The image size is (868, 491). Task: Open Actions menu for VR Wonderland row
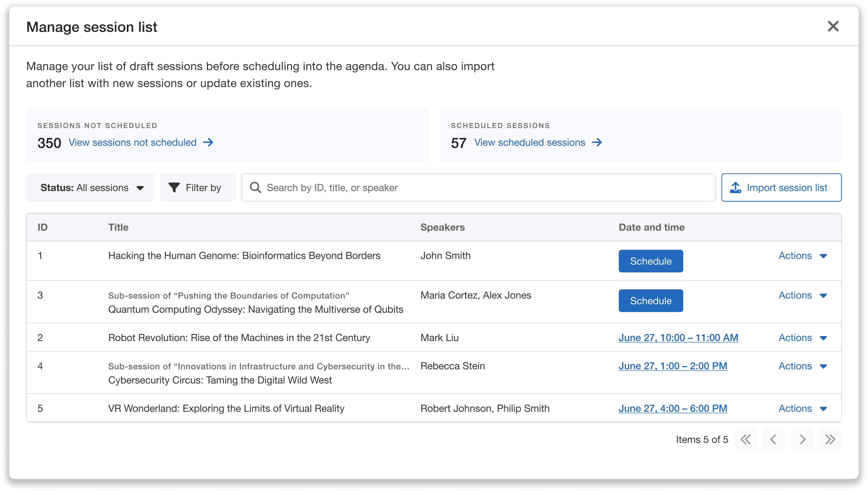803,408
